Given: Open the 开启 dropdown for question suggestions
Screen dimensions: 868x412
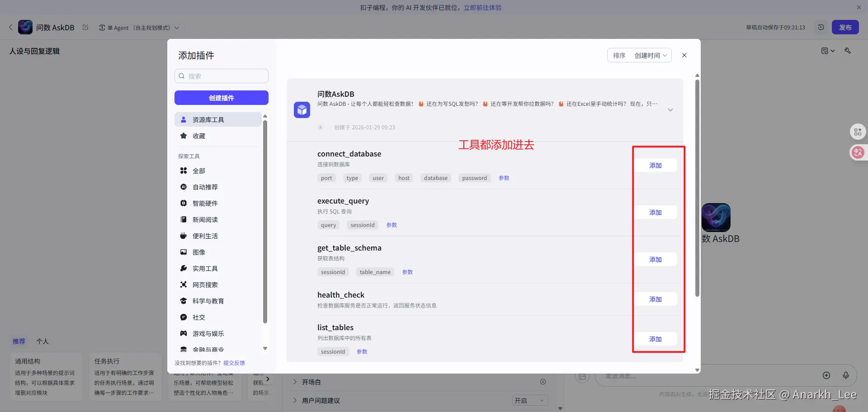Looking at the screenshot, I should click(x=530, y=400).
